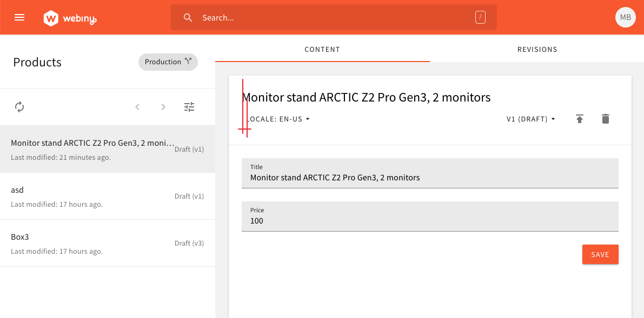644x318 pixels.
Task: Go to next page of products
Action: click(163, 107)
